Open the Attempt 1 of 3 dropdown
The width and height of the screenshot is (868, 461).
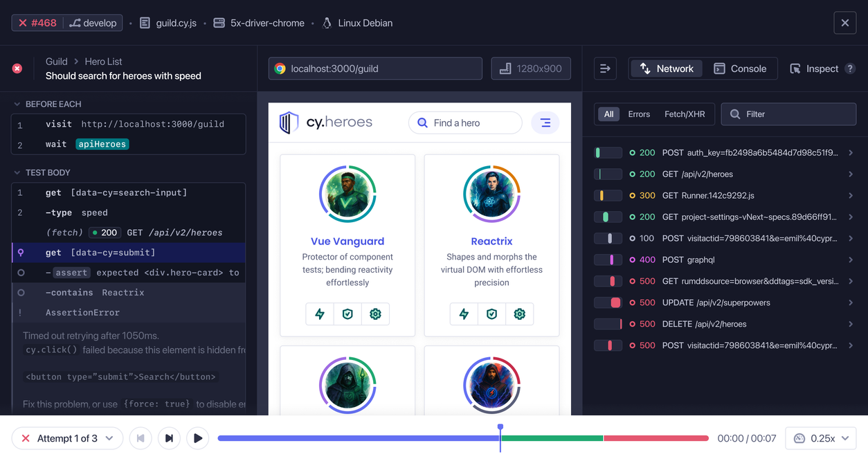[x=67, y=437]
